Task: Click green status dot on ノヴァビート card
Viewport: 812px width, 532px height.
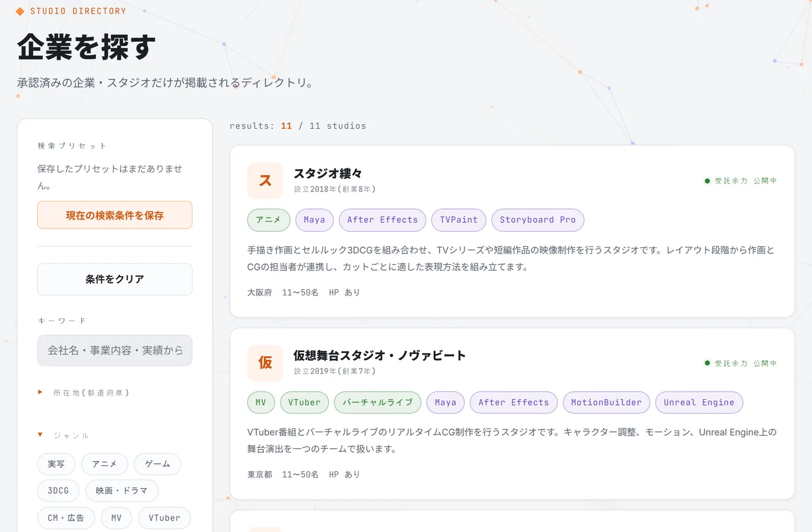Action: click(707, 363)
